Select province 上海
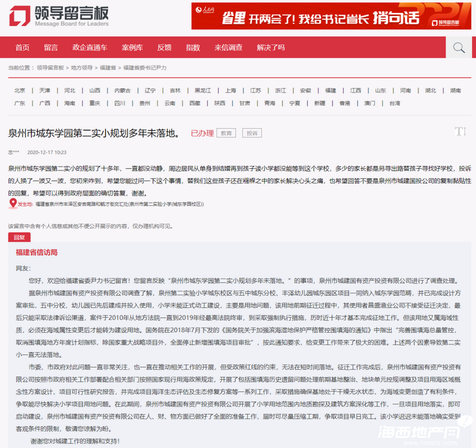 [230, 90]
